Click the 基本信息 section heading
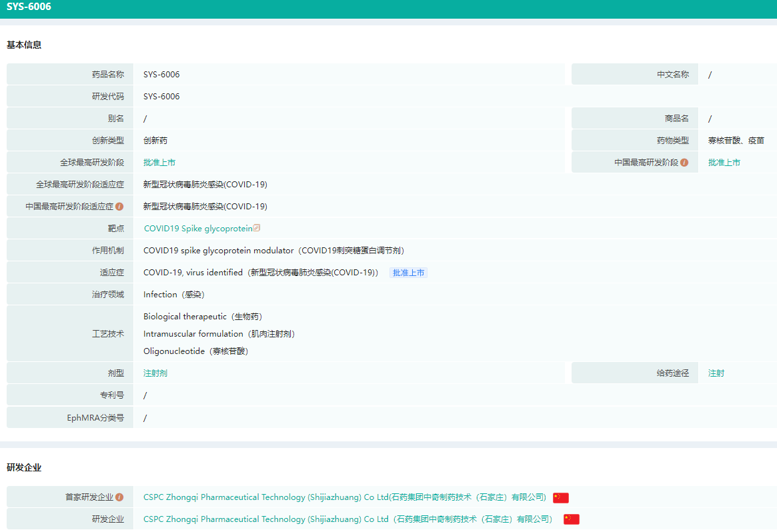This screenshot has width=777, height=532. tap(24, 45)
